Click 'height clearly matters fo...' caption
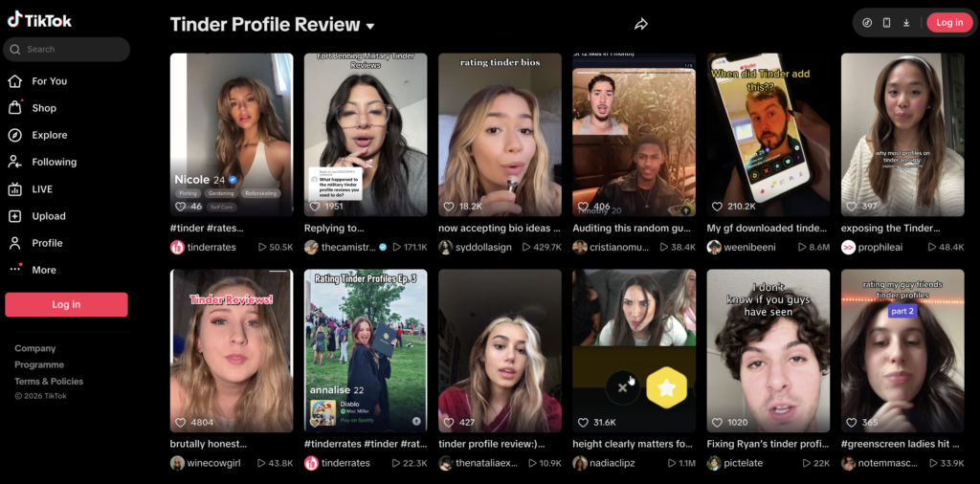 (633, 445)
